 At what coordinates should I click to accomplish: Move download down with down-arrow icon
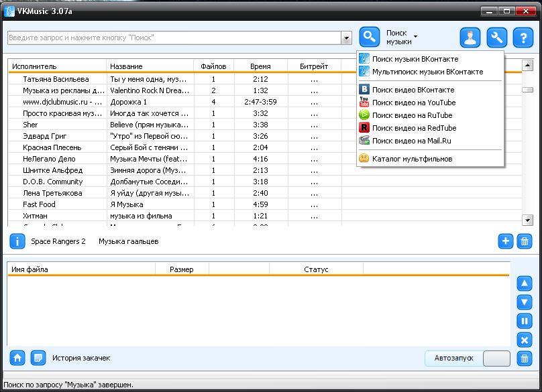[x=525, y=303]
